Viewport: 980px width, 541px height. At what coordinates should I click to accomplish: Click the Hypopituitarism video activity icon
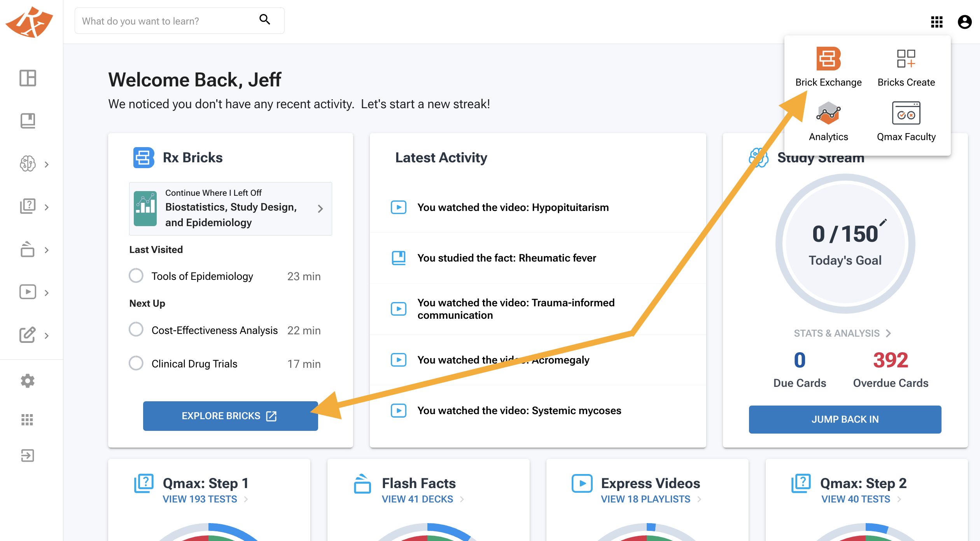click(x=399, y=207)
